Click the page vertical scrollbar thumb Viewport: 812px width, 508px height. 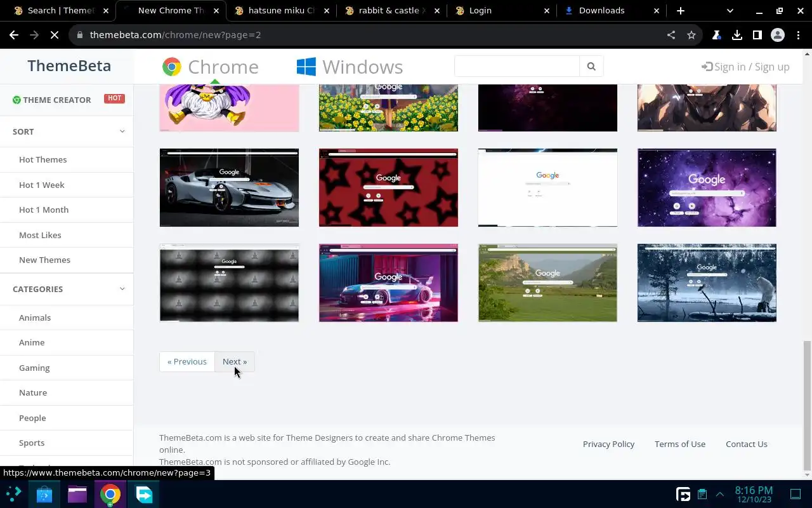pos(807,404)
